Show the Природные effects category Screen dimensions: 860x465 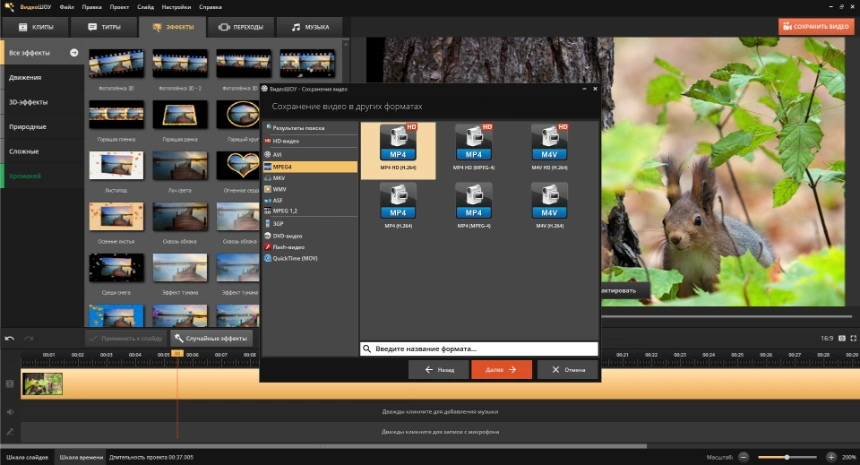point(43,127)
